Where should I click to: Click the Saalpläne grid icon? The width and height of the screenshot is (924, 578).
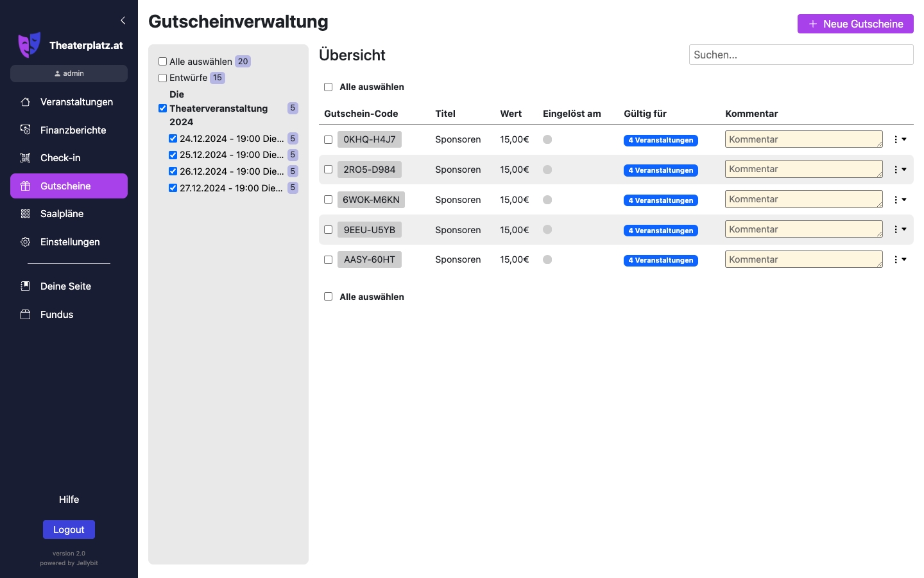point(26,214)
